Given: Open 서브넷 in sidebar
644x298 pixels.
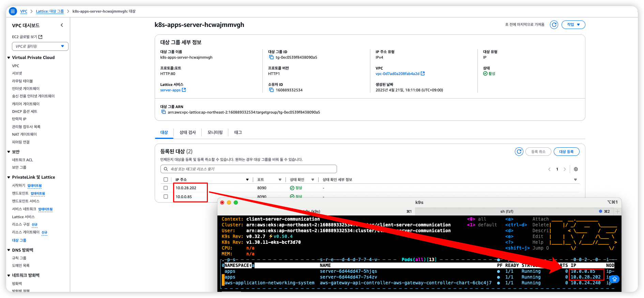Looking at the screenshot, I should point(17,73).
